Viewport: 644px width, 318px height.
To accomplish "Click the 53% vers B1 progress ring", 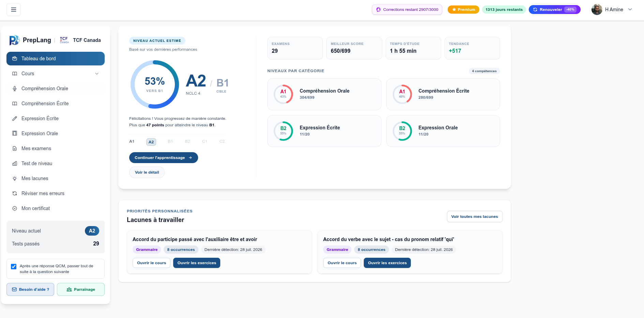I will click(x=155, y=84).
